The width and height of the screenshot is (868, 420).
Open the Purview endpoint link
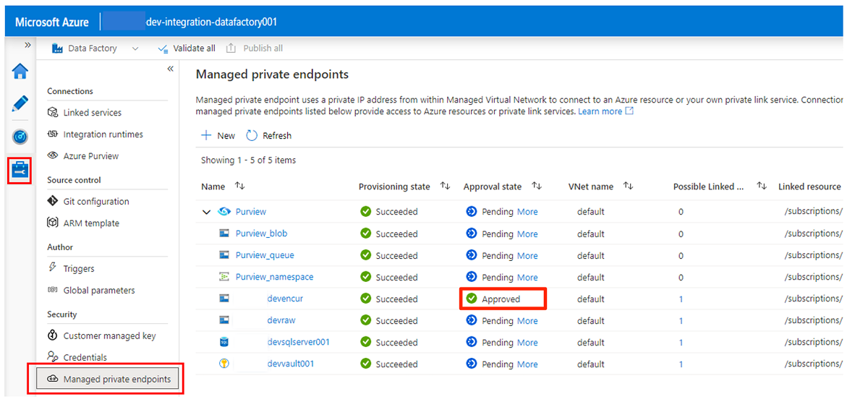point(251,213)
